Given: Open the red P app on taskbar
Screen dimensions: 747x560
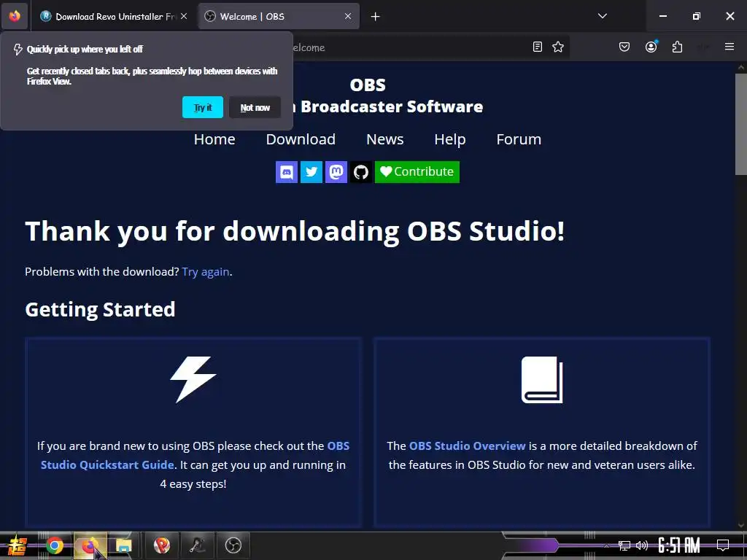Looking at the screenshot, I should [162, 545].
